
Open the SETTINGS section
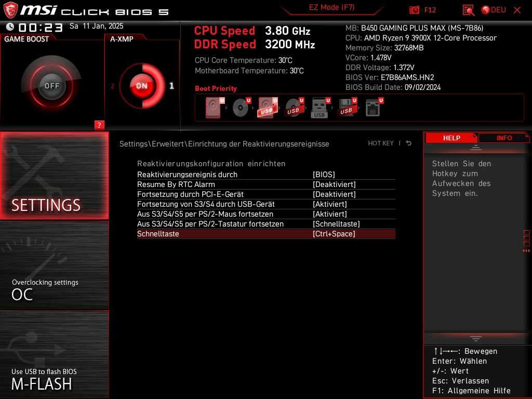(54, 176)
